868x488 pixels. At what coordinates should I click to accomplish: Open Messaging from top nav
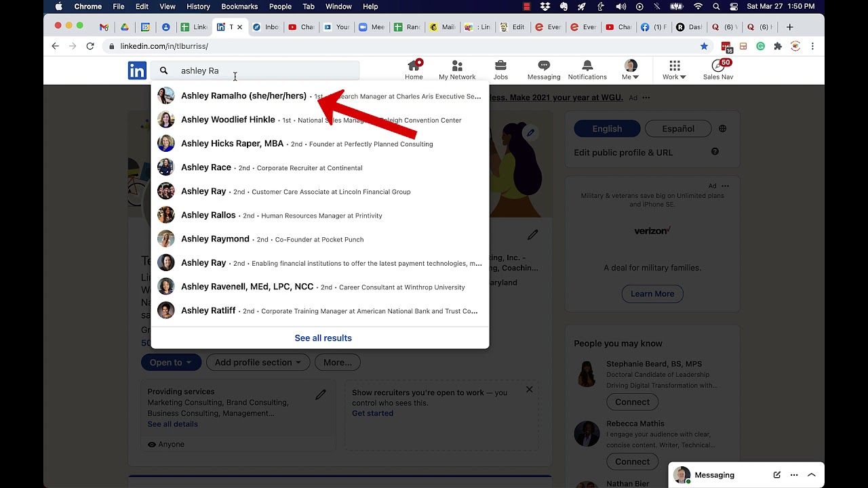click(544, 70)
